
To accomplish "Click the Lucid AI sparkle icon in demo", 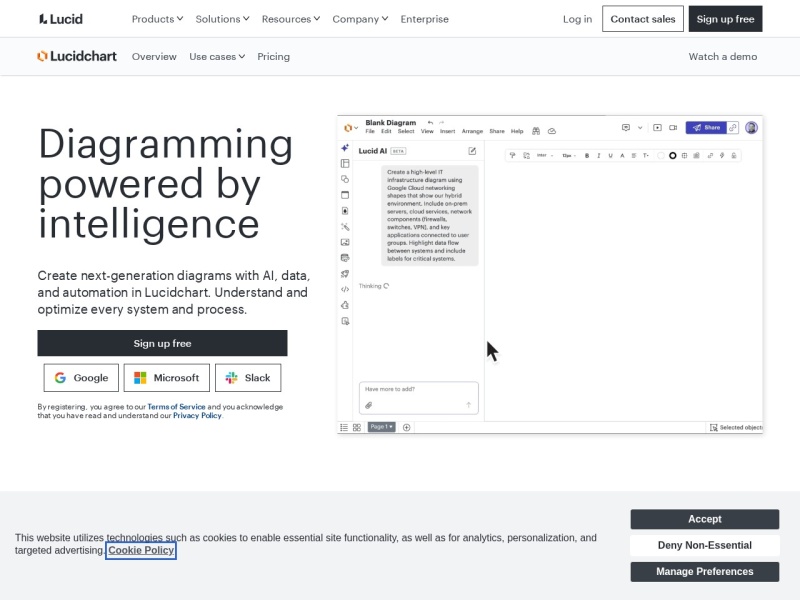I will pos(345,148).
